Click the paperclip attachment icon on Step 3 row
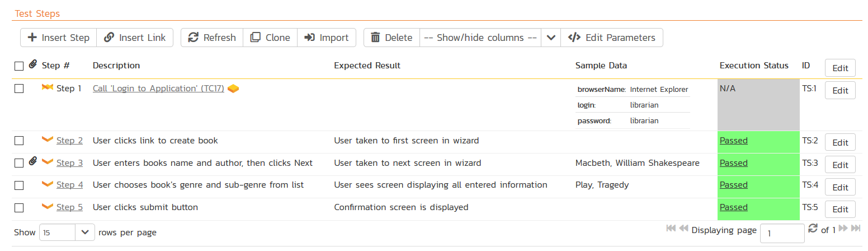This screenshot has height=251, width=868. coord(33,162)
